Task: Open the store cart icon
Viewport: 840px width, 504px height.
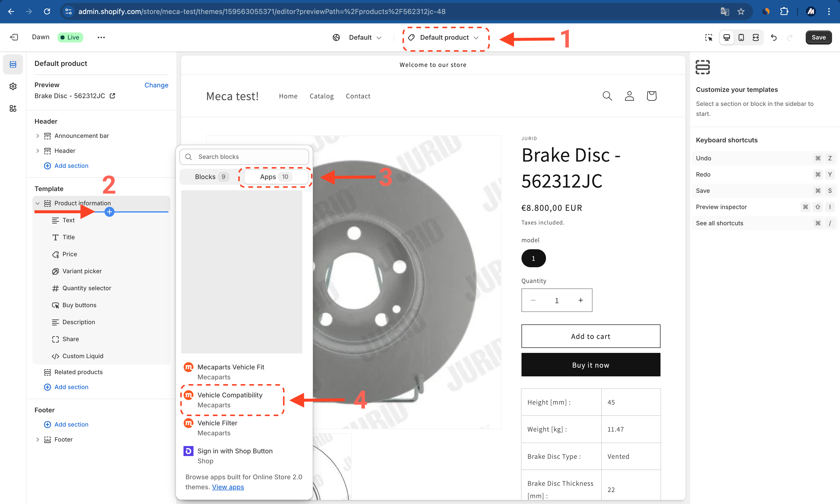Action: [651, 96]
